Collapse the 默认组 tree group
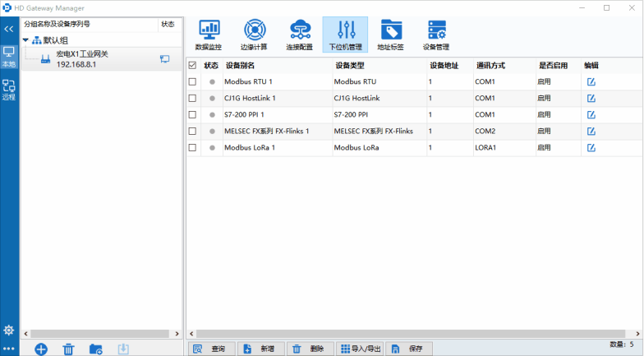The height and width of the screenshot is (356, 644). 25,40
